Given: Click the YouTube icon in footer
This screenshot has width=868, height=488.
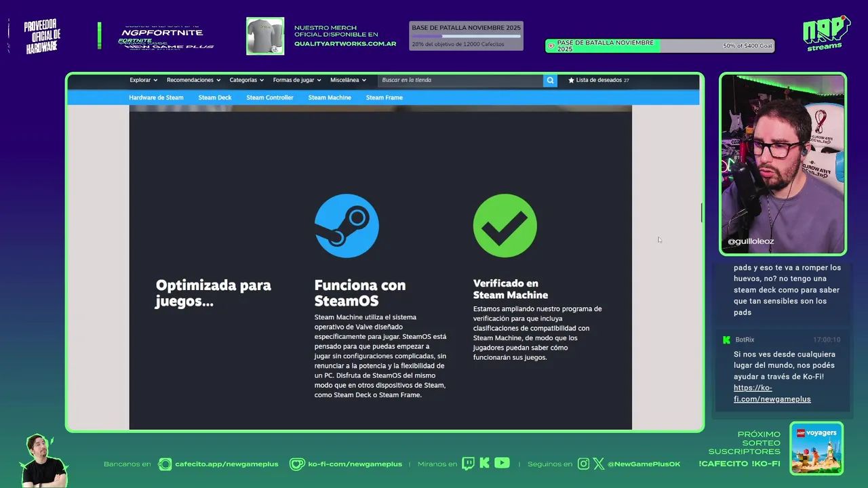Looking at the screenshot, I should point(502,464).
